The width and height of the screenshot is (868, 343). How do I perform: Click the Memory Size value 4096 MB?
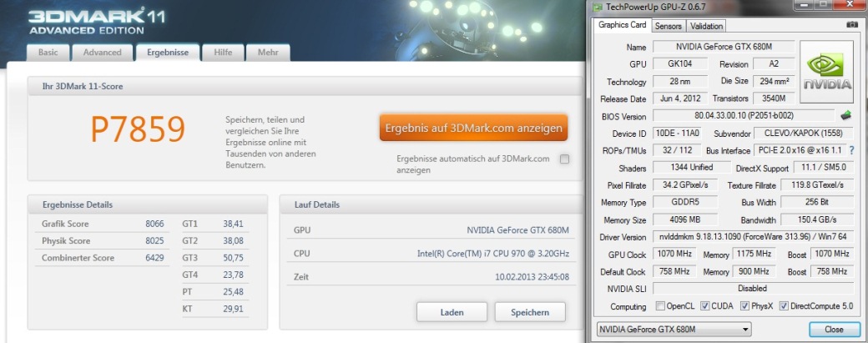tap(684, 219)
